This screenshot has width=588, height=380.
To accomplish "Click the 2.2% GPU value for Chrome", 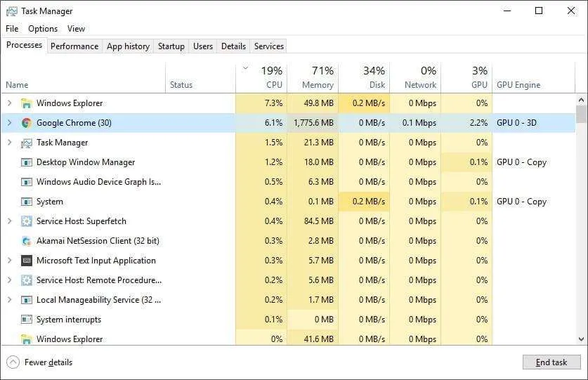I will click(x=479, y=123).
